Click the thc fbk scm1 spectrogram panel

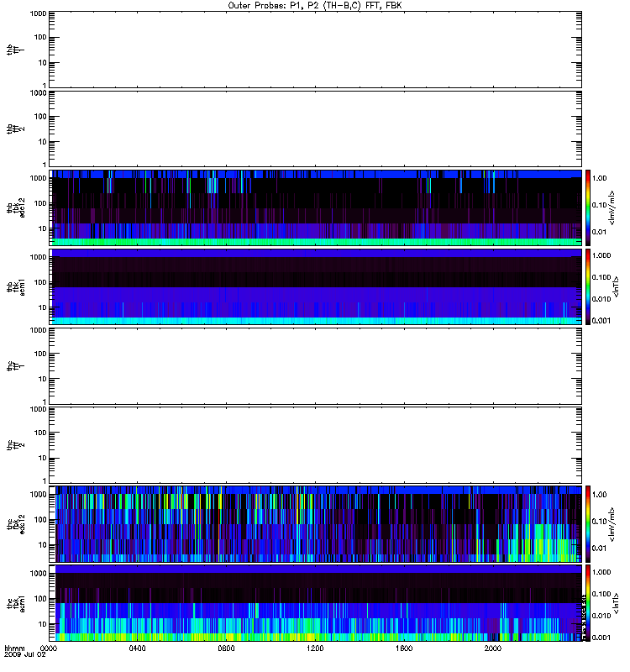(x=316, y=603)
